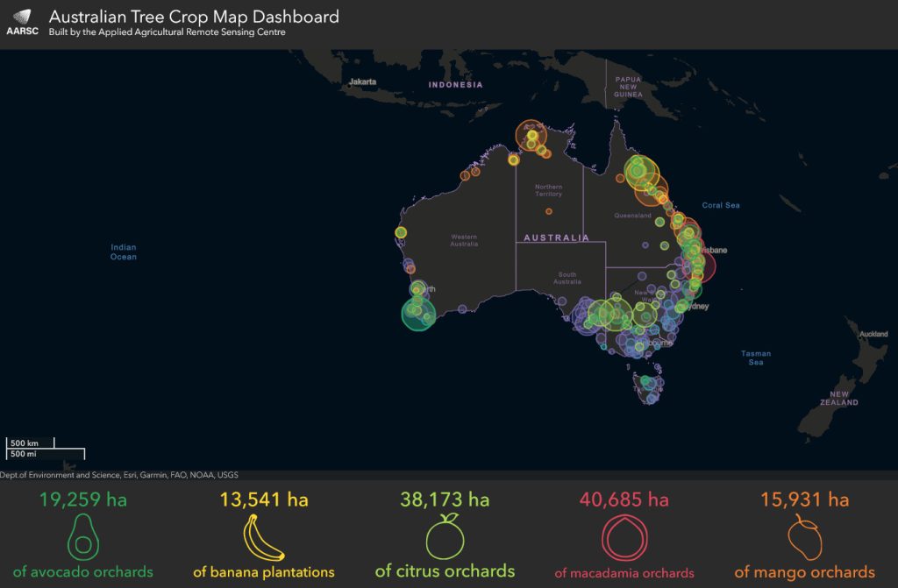
Task: Select the avocado icon
Action: coord(82,538)
